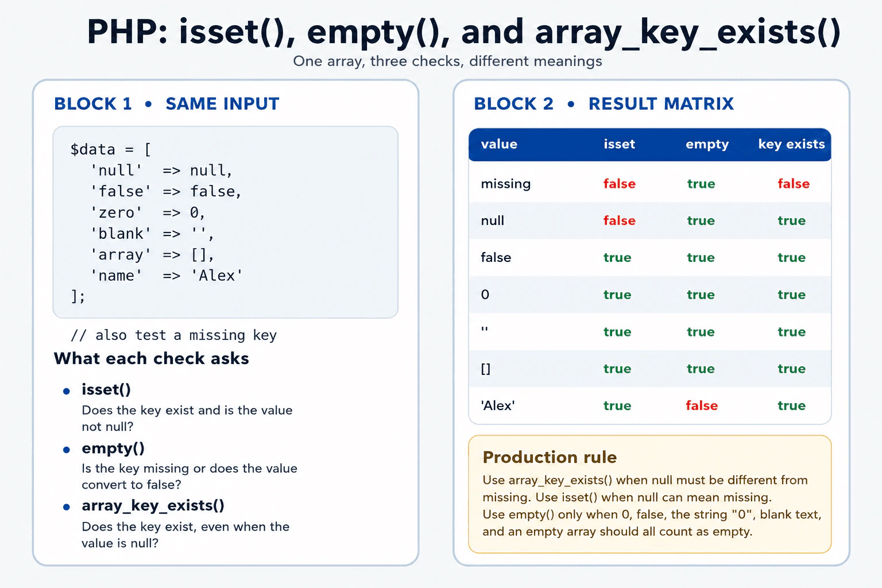Image resolution: width=882 pixels, height=588 pixels.
Task: Click the red false cell in the 'Alex' row
Action: 702,405
